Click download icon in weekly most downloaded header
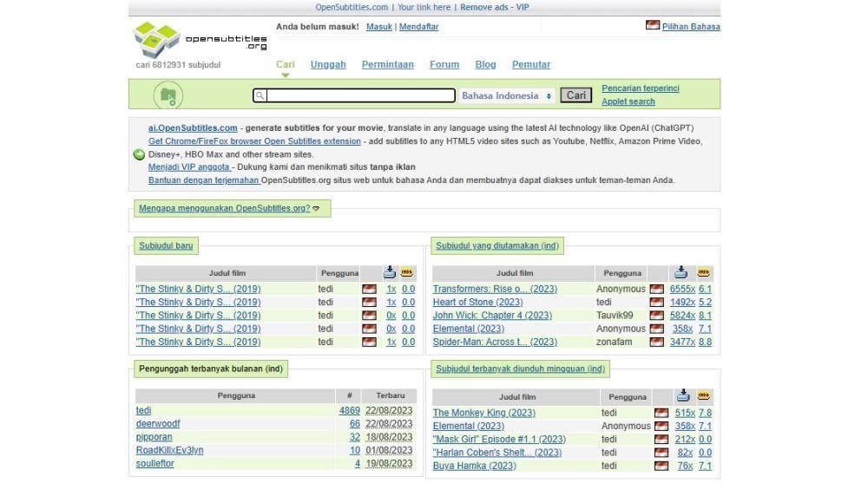 click(x=683, y=395)
